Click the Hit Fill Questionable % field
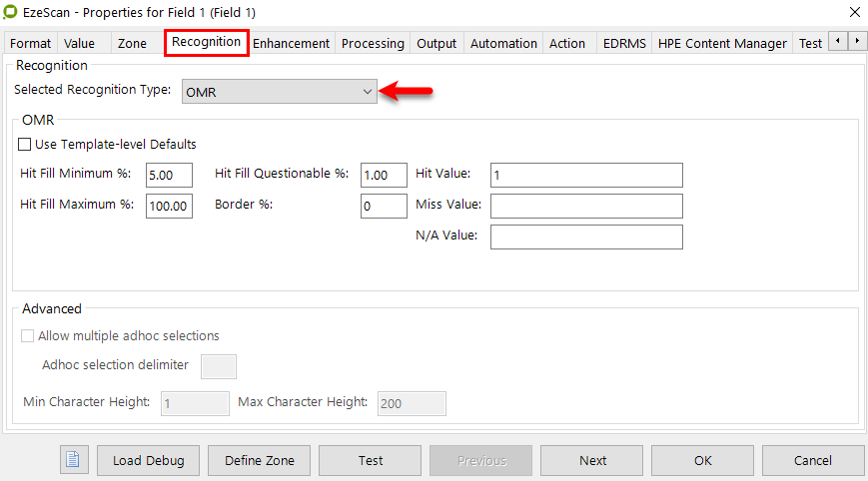The width and height of the screenshot is (868, 481). click(384, 175)
